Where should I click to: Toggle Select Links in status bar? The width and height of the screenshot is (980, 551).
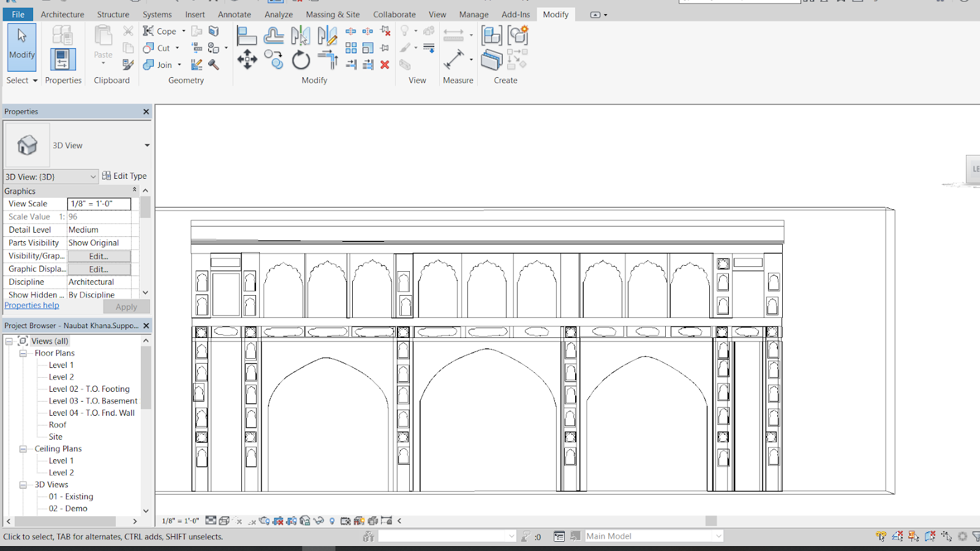[881, 536]
